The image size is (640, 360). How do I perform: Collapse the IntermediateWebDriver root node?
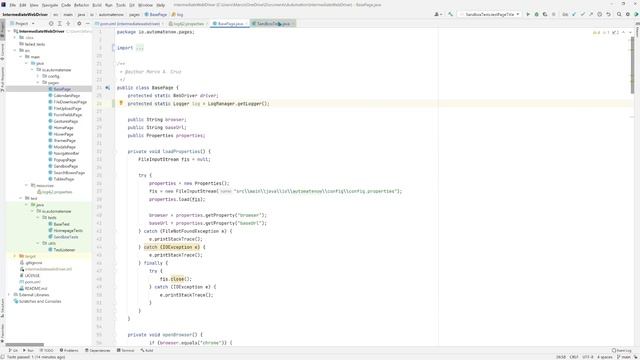point(9,31)
